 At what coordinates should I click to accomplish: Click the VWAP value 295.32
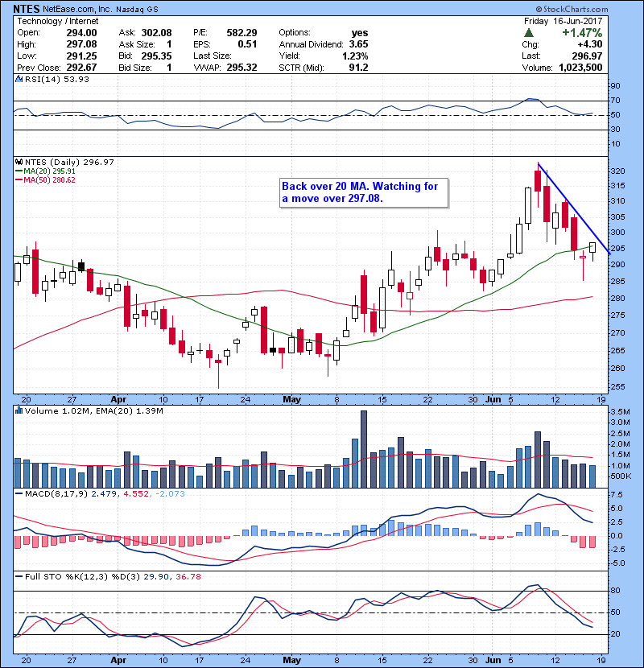point(242,68)
